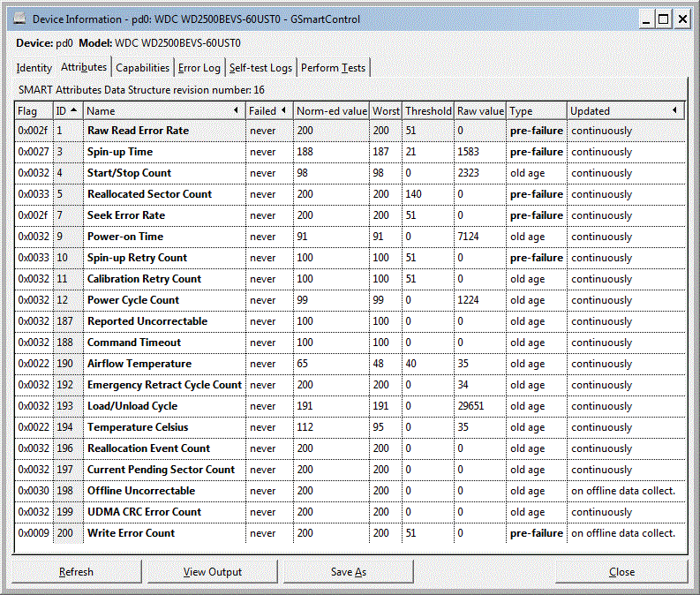Click the Failed column header arrow
Viewport: 700px width, 595px height.
(x=283, y=110)
